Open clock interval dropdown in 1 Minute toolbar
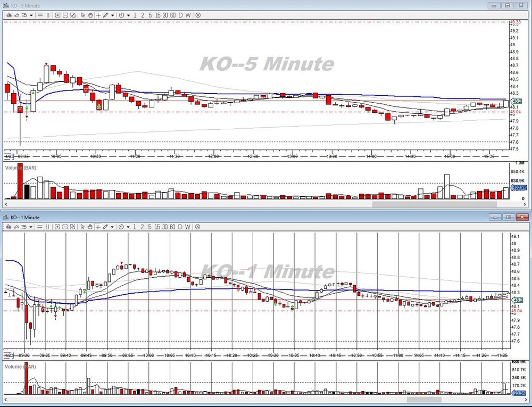 [128, 227]
